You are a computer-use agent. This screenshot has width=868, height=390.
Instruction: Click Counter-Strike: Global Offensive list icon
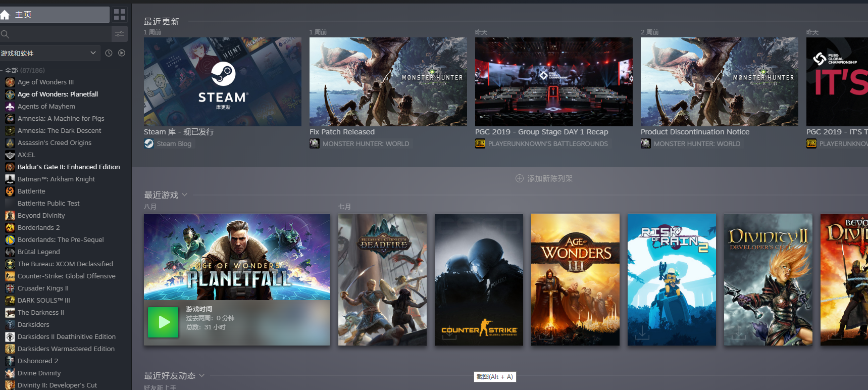[x=10, y=276]
